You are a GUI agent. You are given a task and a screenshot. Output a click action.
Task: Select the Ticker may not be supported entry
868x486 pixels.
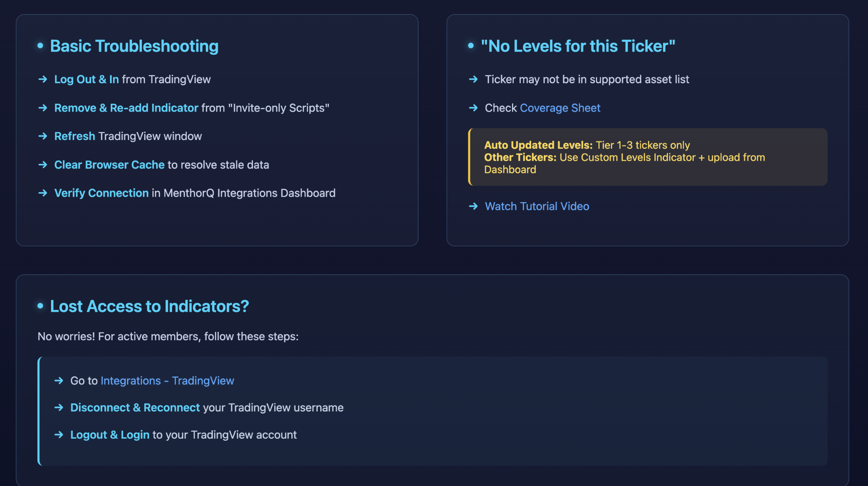(x=587, y=79)
